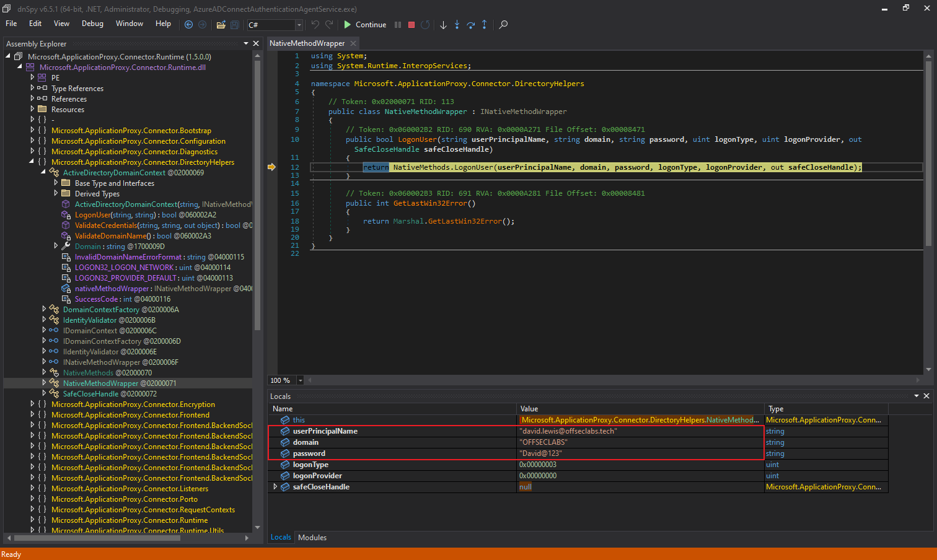Click the Undo icon in toolbar

[x=315, y=25]
